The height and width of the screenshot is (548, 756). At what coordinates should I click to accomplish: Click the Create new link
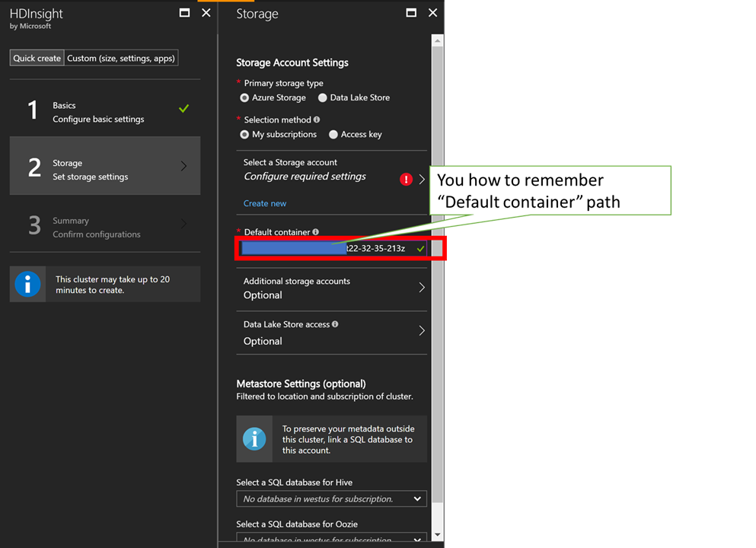265,203
